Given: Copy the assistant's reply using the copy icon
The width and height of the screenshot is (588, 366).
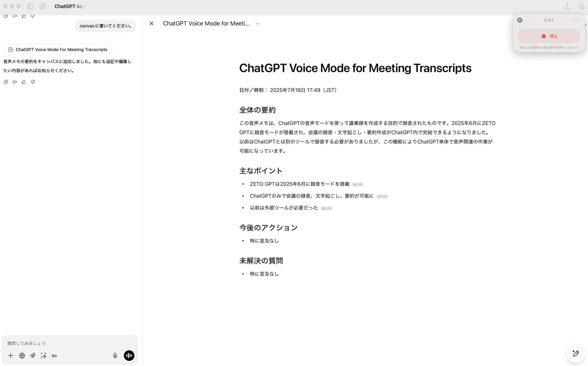Looking at the screenshot, I should click(x=6, y=82).
